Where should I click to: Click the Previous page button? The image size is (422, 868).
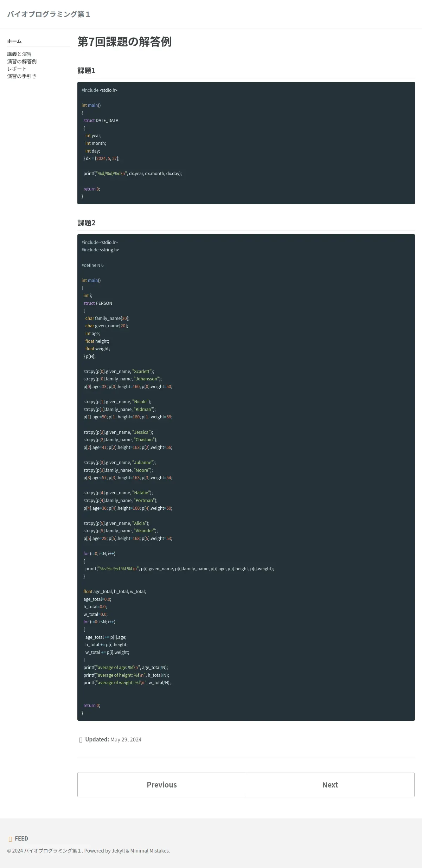tap(162, 785)
